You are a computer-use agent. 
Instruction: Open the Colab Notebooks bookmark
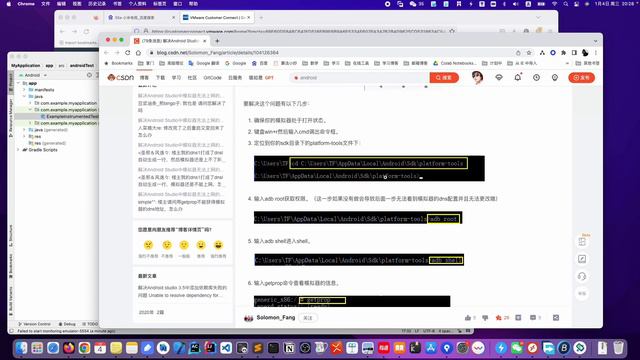click(454, 63)
